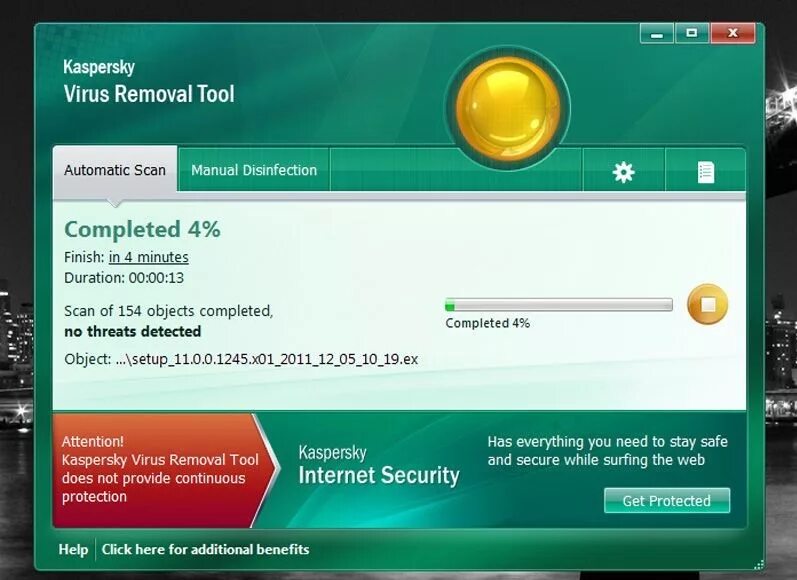Click 'Click here for additional benefits'
The image size is (797, 580).
pyautogui.click(x=205, y=550)
